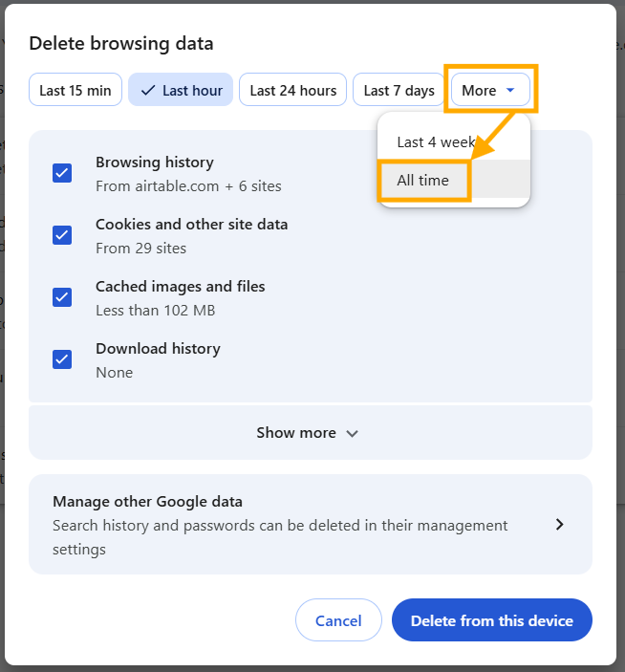This screenshot has height=672, width=625.
Task: Click the Delete browsing data dialog title
Action: pos(121,43)
